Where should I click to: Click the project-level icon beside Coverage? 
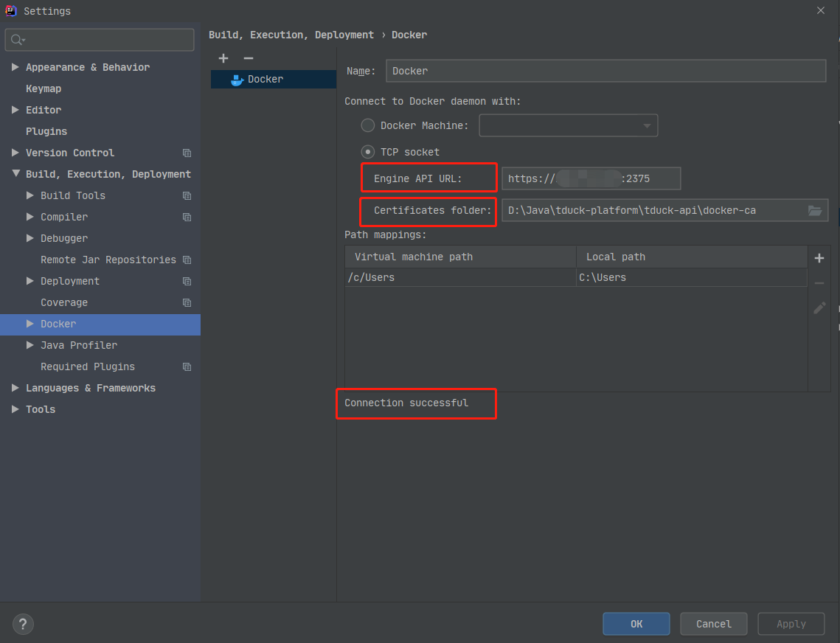pyautogui.click(x=187, y=303)
